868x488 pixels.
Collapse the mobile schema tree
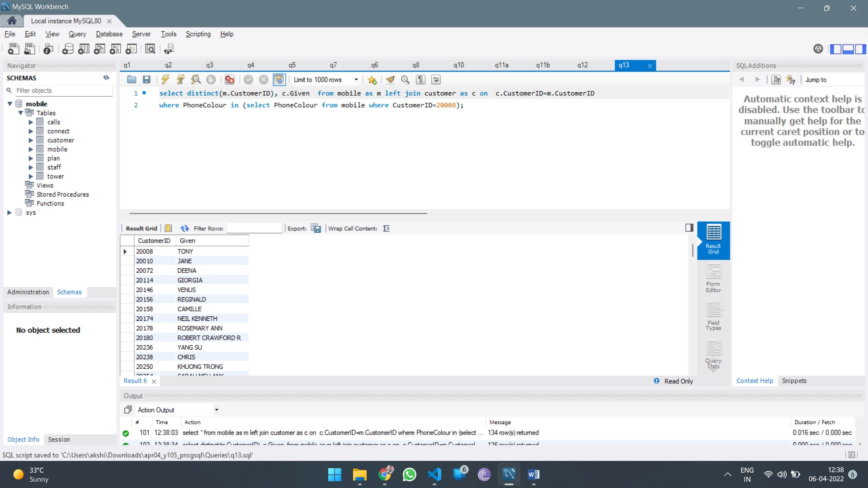point(10,104)
